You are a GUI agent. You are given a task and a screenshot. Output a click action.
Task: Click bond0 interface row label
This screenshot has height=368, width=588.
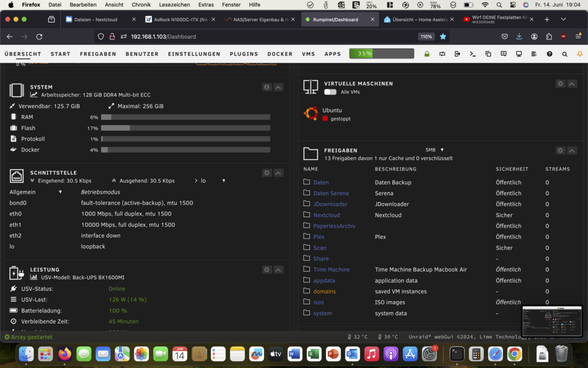pos(18,203)
